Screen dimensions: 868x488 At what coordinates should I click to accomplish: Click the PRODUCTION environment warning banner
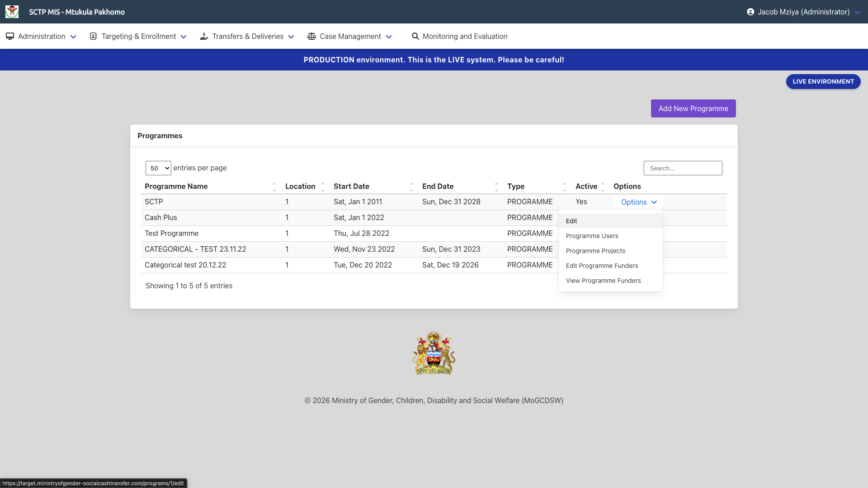434,60
